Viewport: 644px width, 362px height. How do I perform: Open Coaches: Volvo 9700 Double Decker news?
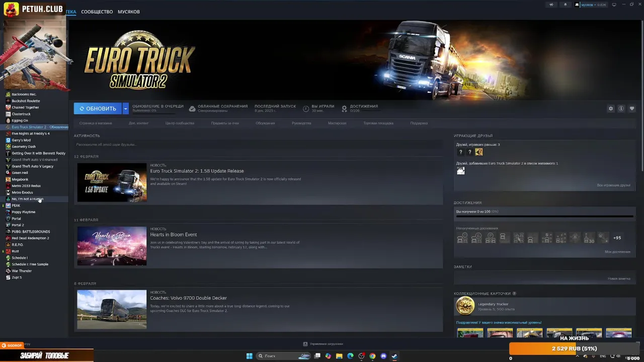[x=189, y=298]
